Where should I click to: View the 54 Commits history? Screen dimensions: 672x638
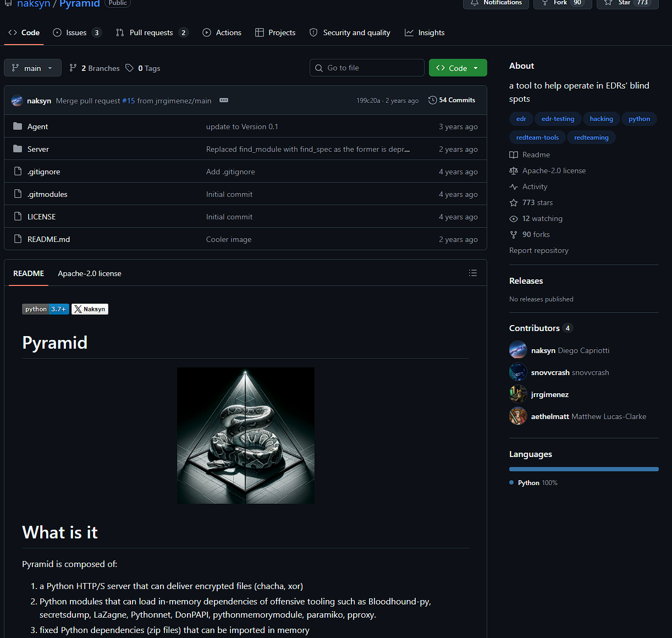452,100
